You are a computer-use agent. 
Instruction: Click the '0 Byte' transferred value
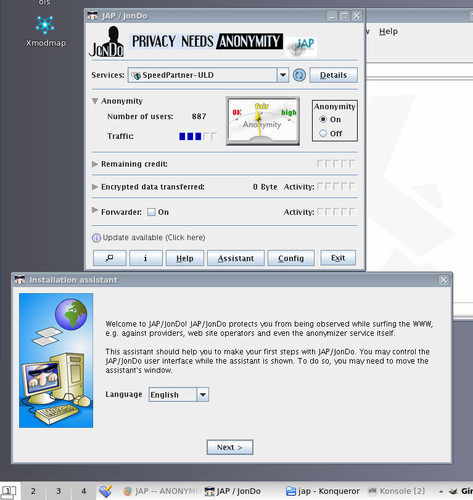[x=265, y=187]
